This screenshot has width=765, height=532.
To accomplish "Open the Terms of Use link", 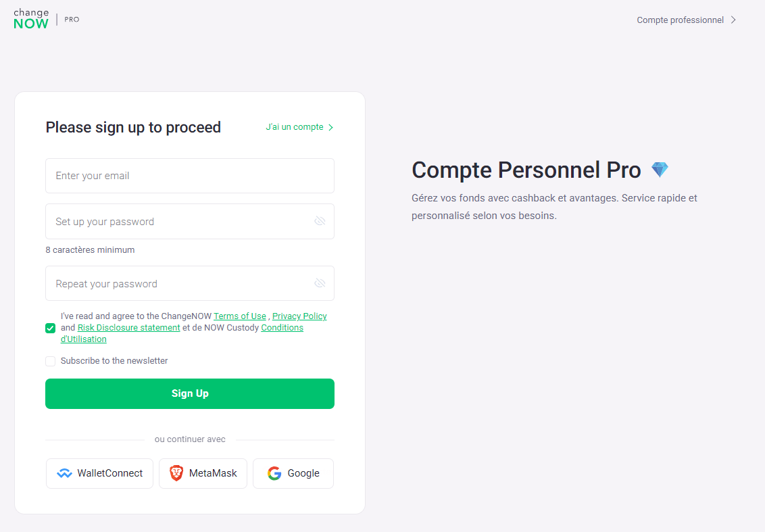I will [x=239, y=316].
